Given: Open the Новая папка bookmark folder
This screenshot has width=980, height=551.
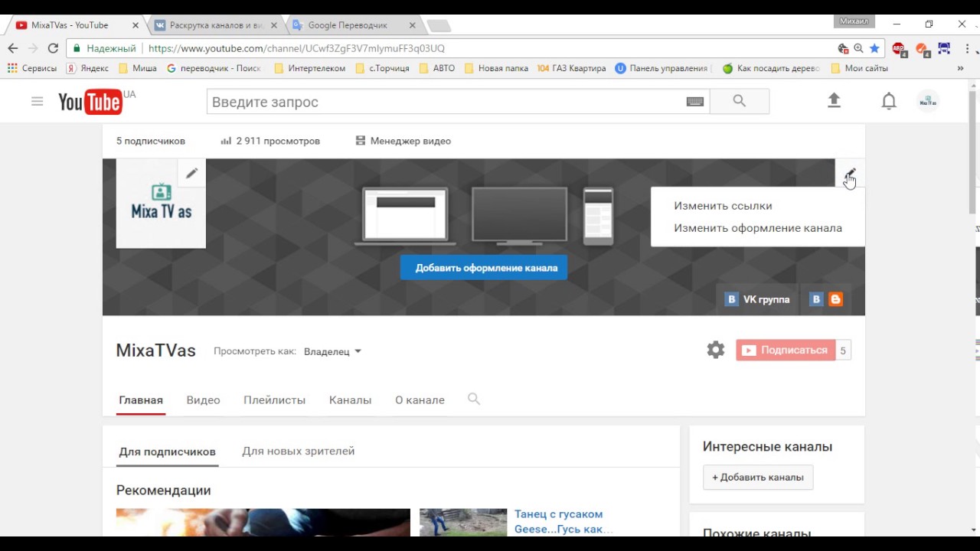Looking at the screenshot, I should tap(496, 68).
